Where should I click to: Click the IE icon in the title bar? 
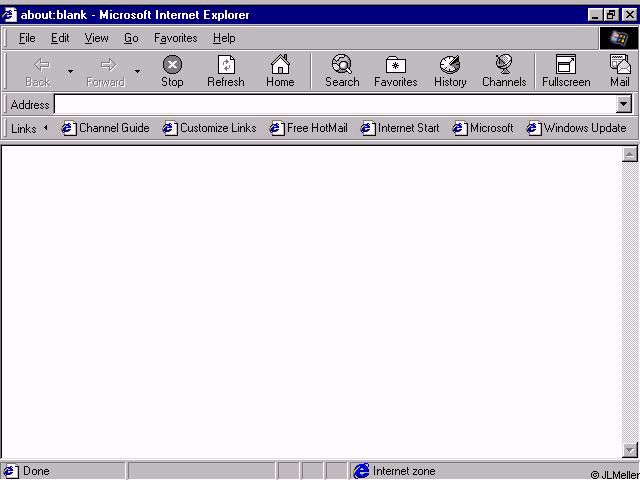[x=9, y=15]
